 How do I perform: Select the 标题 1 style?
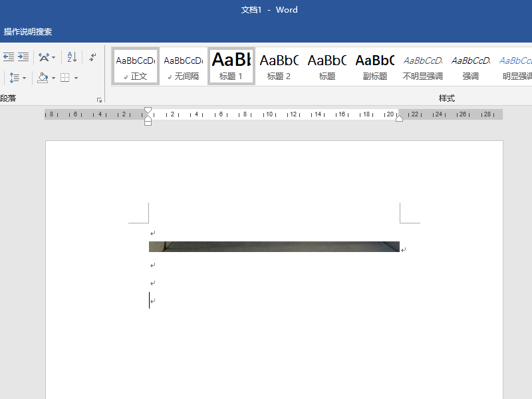[x=231, y=66]
